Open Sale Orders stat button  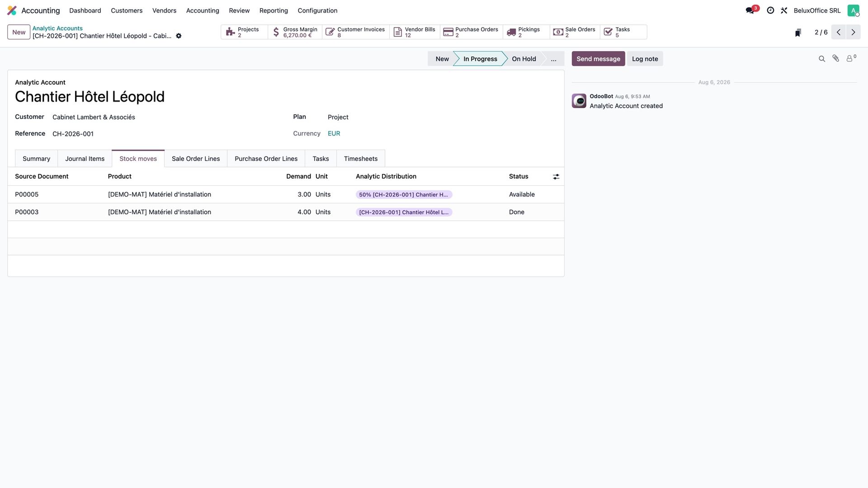pyautogui.click(x=575, y=32)
